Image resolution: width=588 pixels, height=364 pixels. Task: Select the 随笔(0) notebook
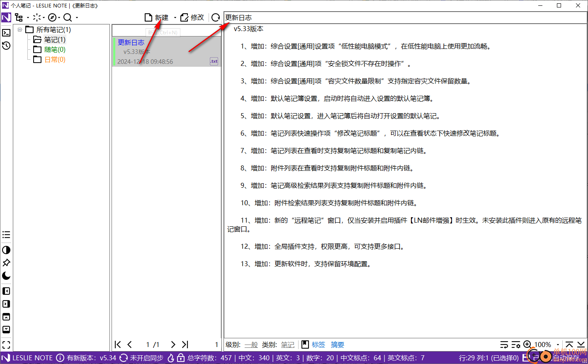50,49
